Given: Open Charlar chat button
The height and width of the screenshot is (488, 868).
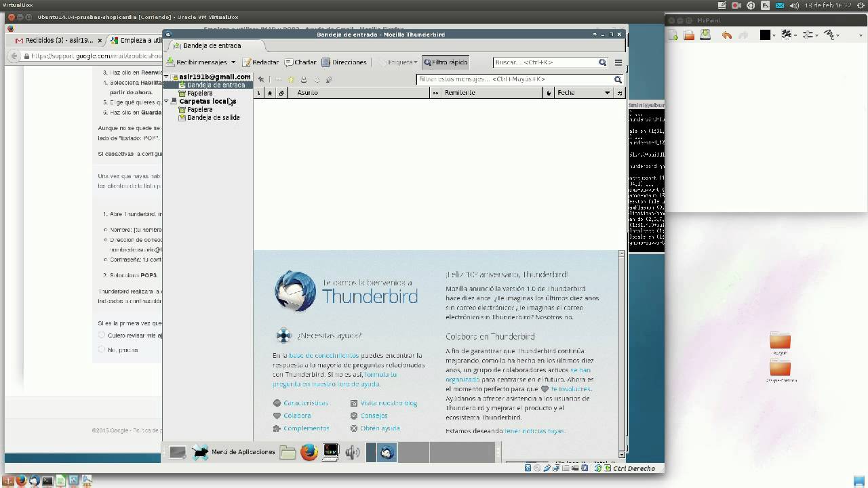Looking at the screenshot, I should [x=300, y=62].
